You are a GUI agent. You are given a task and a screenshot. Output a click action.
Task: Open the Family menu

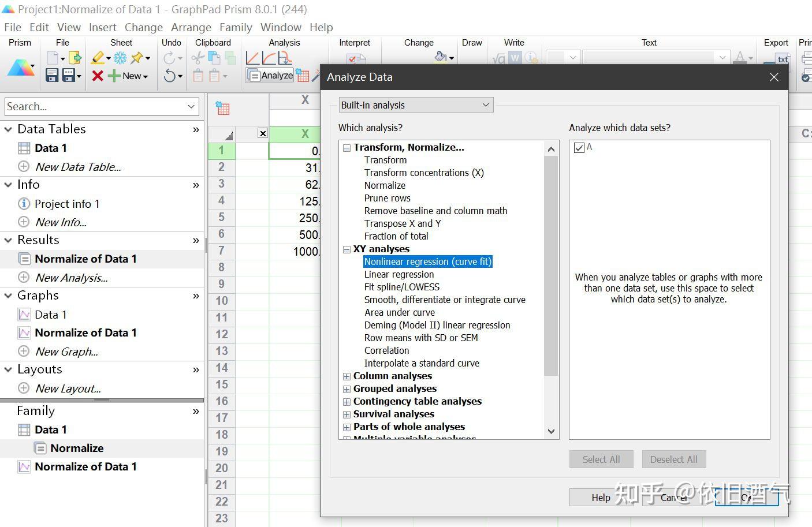tap(236, 27)
